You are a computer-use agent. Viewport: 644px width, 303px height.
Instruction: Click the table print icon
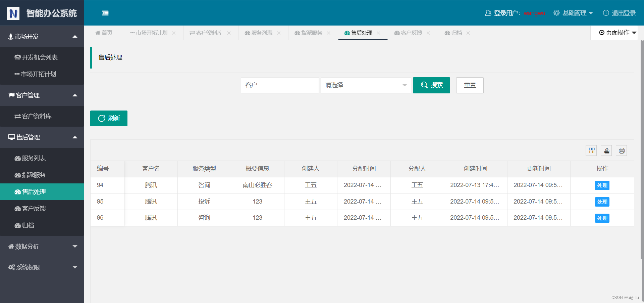pyautogui.click(x=622, y=150)
